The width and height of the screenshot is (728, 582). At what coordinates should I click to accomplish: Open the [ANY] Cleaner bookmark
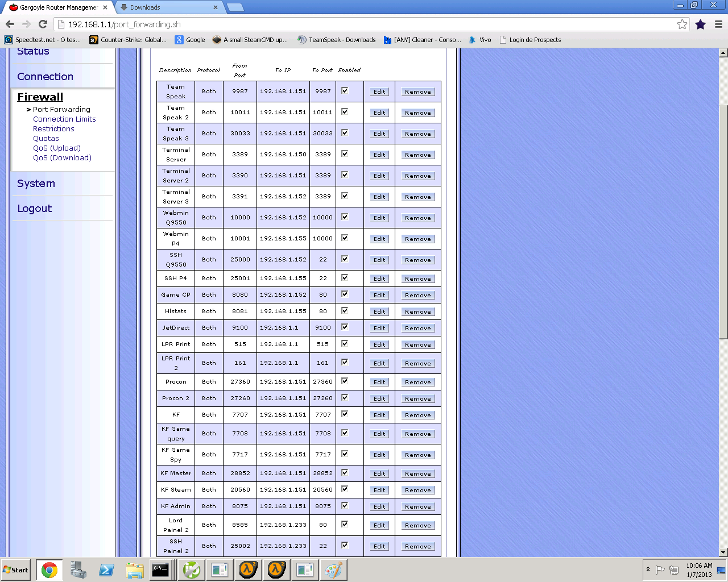pyautogui.click(x=423, y=40)
